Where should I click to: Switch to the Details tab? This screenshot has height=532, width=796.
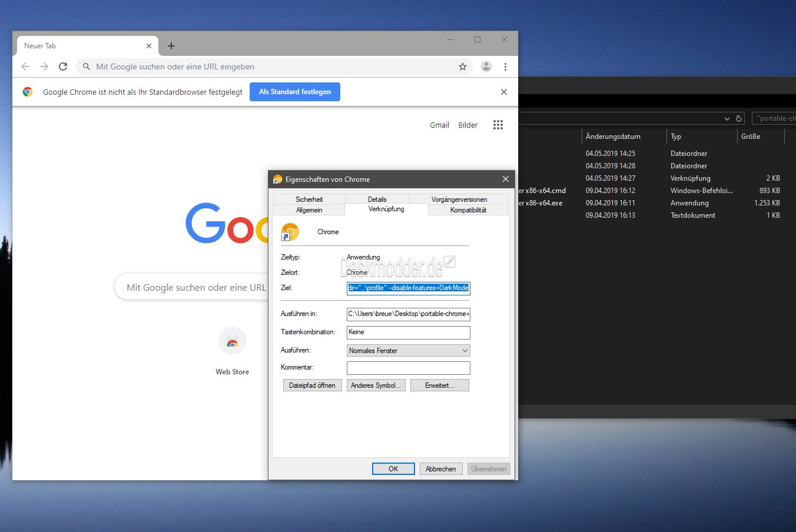pyautogui.click(x=377, y=199)
